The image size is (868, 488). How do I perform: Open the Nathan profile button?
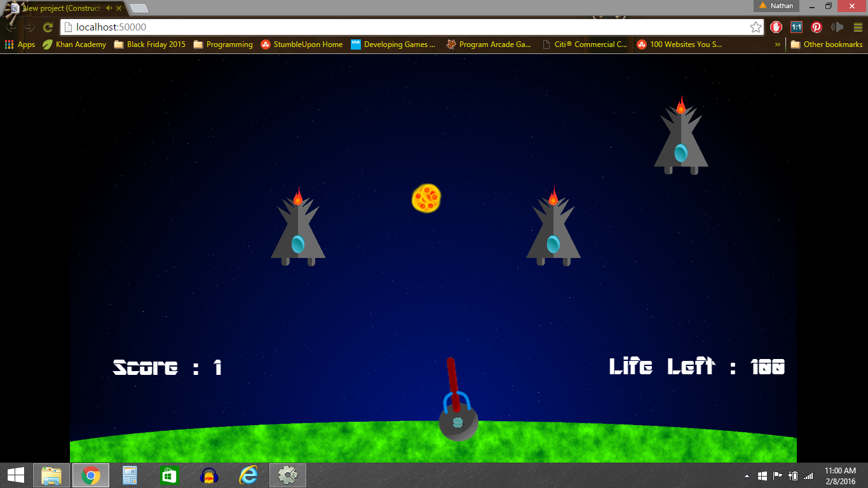click(x=776, y=6)
